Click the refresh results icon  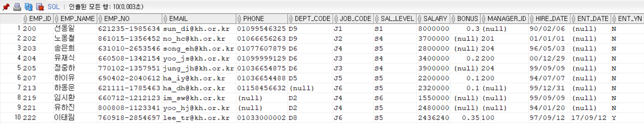pos(28,7)
